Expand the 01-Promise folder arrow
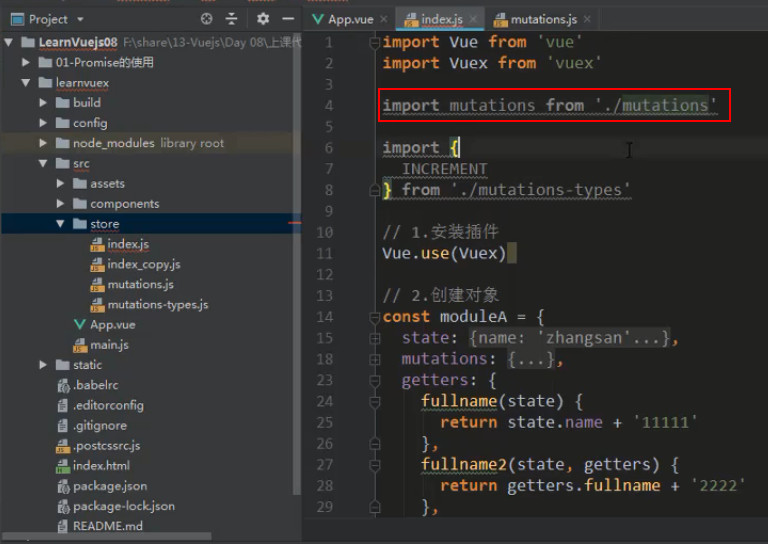This screenshot has width=768, height=544. click(25, 62)
